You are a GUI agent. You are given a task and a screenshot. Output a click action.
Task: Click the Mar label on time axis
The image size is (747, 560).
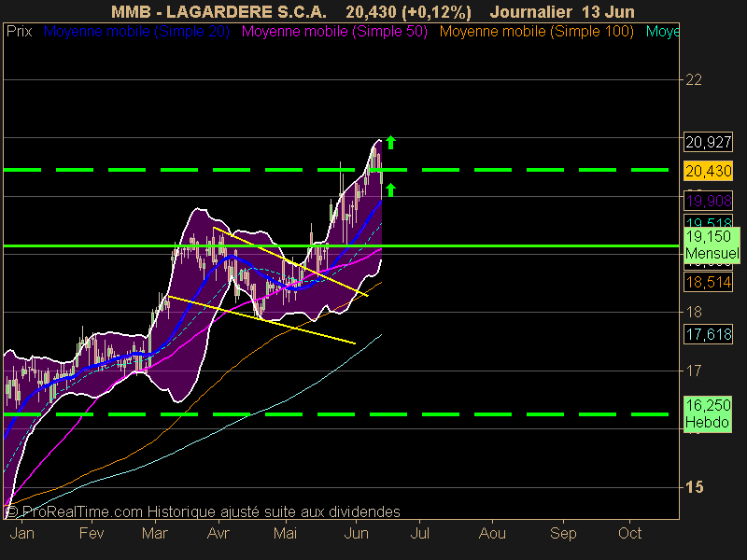[x=155, y=533]
